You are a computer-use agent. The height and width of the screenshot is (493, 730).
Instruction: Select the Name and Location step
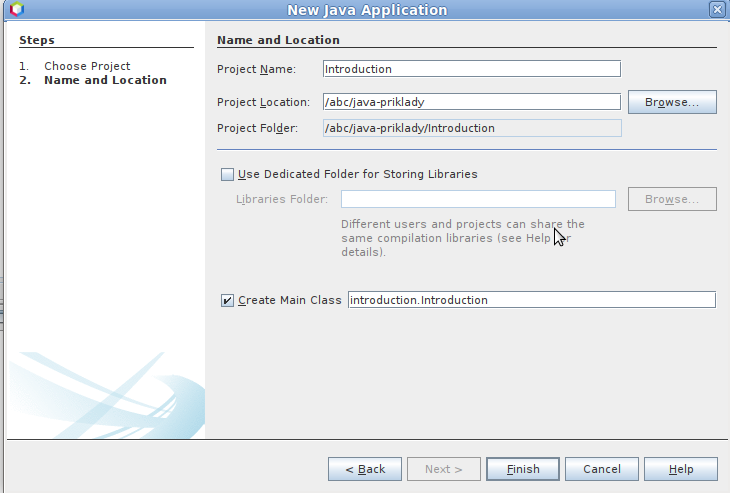(x=105, y=80)
